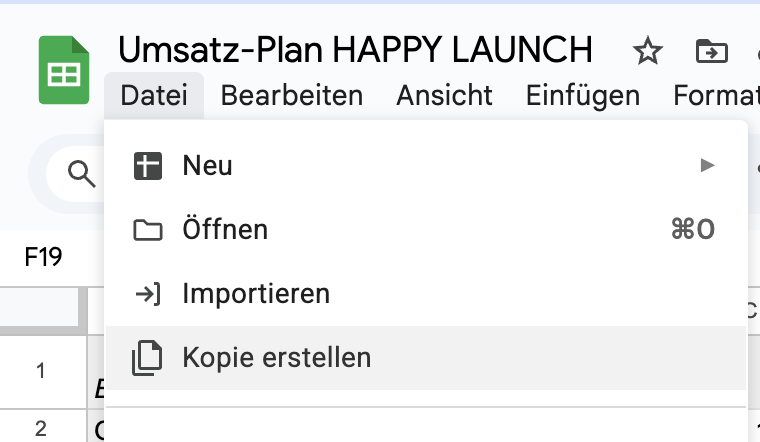Click the ⌘O shortcut label for Öffnen

click(x=692, y=230)
